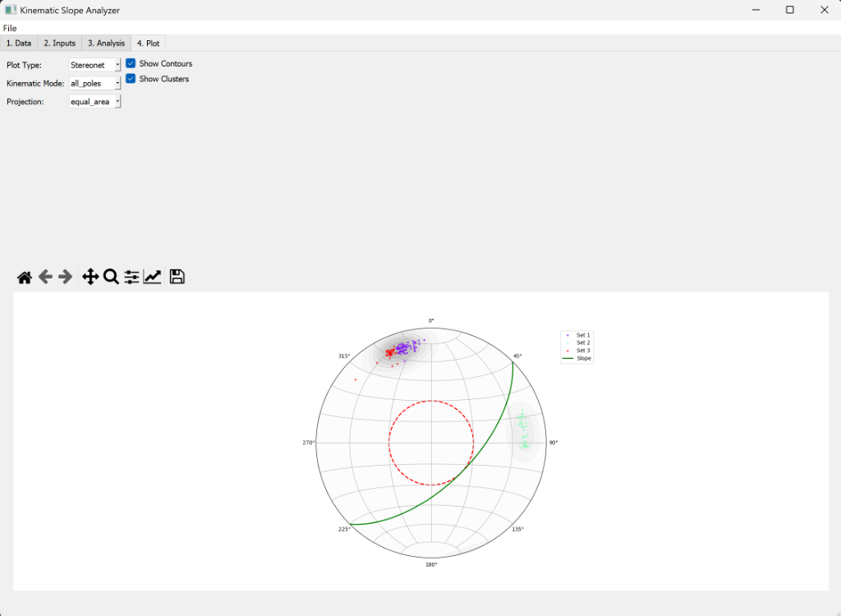Screen dimensions: 841x616
Task: Open the Plot Type dropdown
Action: coord(94,65)
